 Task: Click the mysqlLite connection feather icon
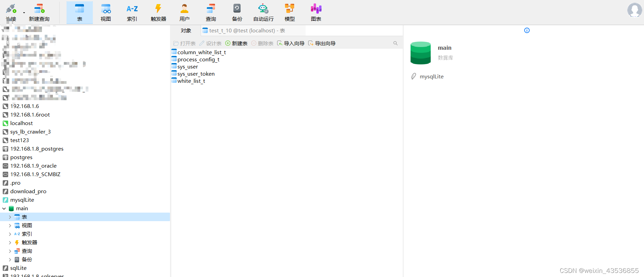click(5, 200)
